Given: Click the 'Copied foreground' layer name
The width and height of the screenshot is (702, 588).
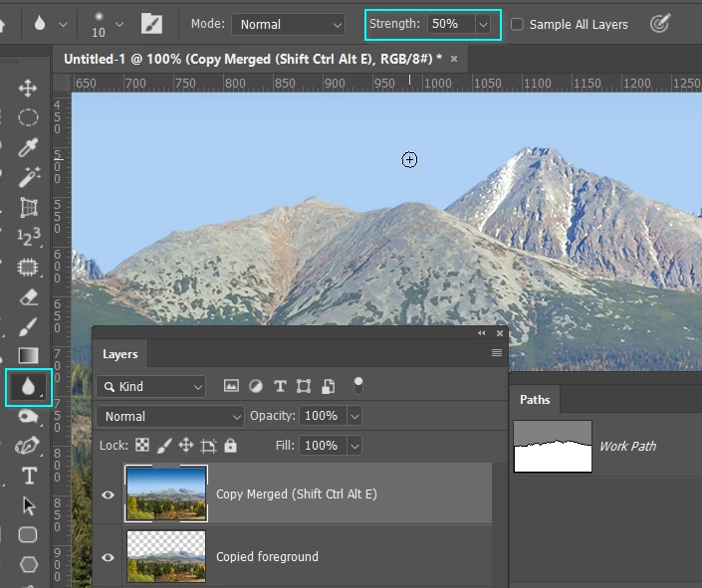Looking at the screenshot, I should coord(267,557).
